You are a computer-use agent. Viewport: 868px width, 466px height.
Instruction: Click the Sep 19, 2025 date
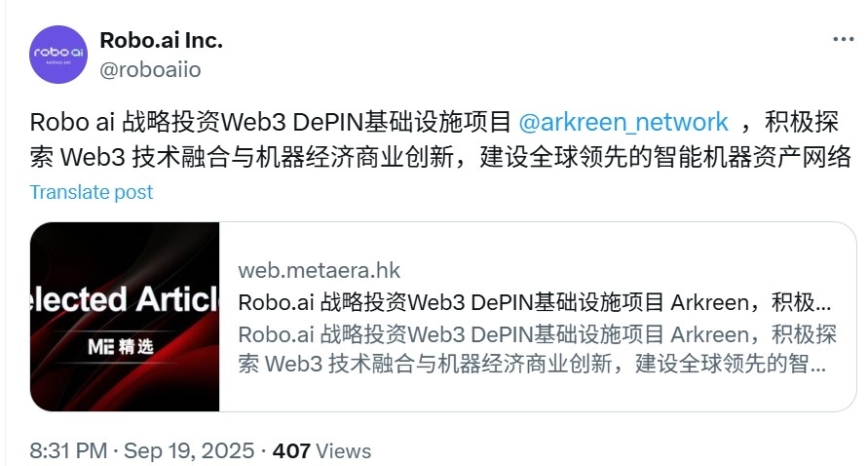[x=189, y=450]
